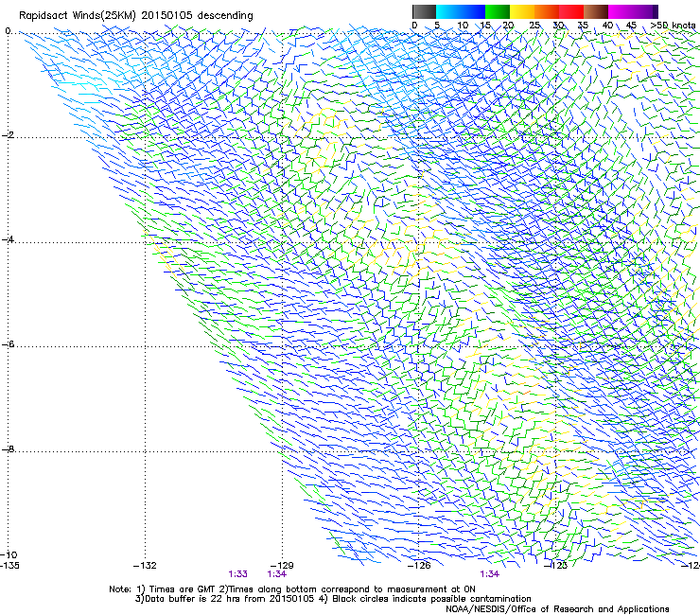
Task: Click longitude label '-129' on bottom axis
Action: click(282, 566)
